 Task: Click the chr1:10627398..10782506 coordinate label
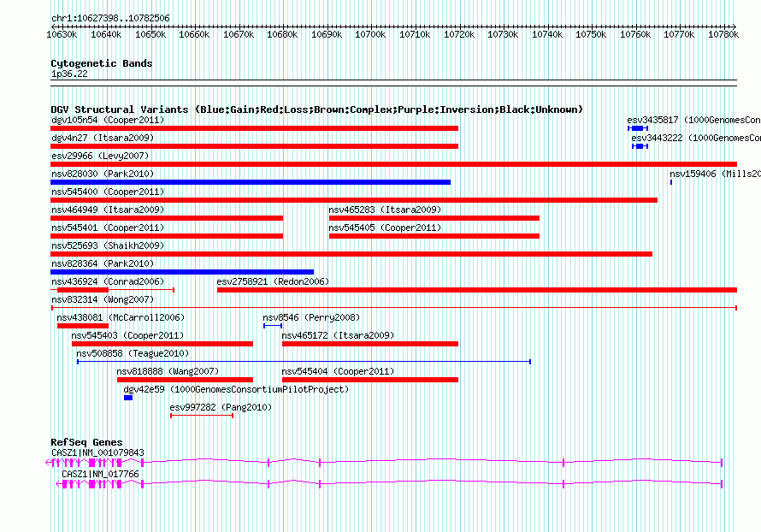tap(110, 19)
